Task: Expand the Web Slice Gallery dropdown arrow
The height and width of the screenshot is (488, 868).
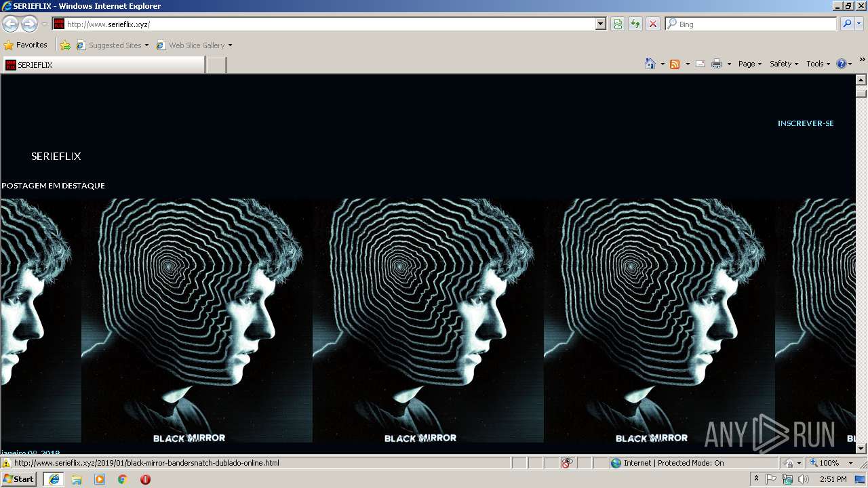Action: (230, 45)
